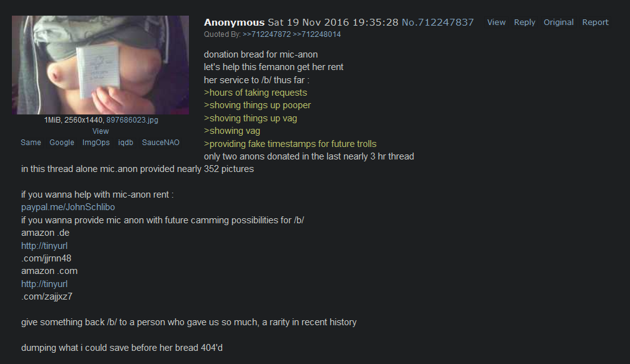This screenshot has width=630, height=364.
Task: Click the Anonymous poster name
Action: (234, 22)
